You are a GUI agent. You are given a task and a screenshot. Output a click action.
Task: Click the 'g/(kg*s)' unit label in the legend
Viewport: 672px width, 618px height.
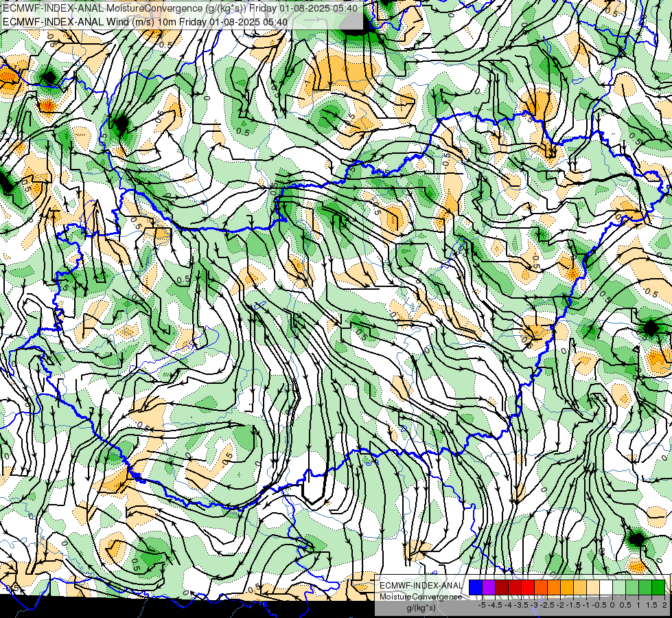click(x=421, y=608)
